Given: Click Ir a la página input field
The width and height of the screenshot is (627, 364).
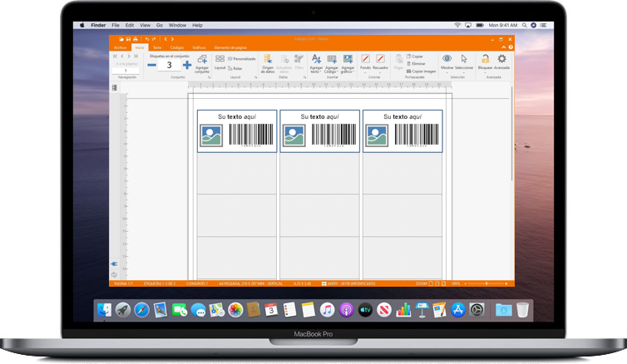Looking at the screenshot, I should tap(126, 71).
